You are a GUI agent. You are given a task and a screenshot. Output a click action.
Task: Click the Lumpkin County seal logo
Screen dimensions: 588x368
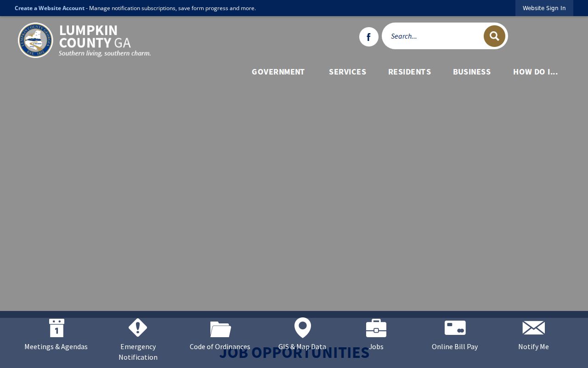(x=35, y=40)
